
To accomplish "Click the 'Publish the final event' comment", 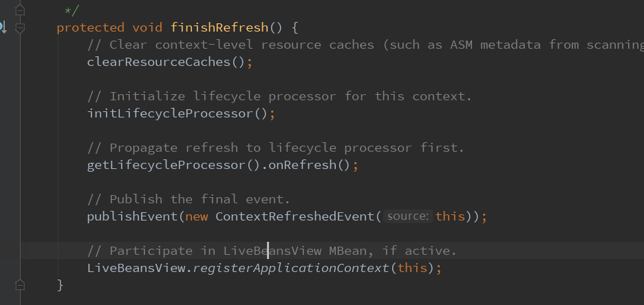I will [x=189, y=199].
